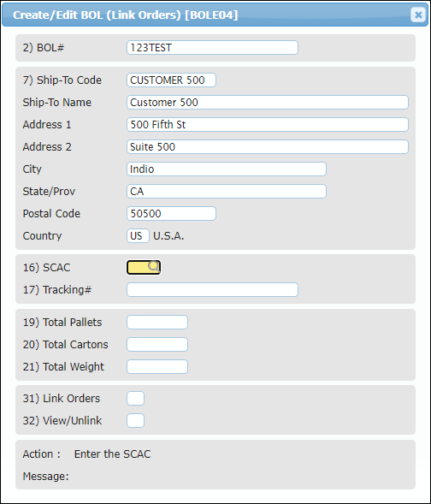431x504 pixels.
Task: Open the SCAC lookup magnifier icon
Action: [x=154, y=266]
